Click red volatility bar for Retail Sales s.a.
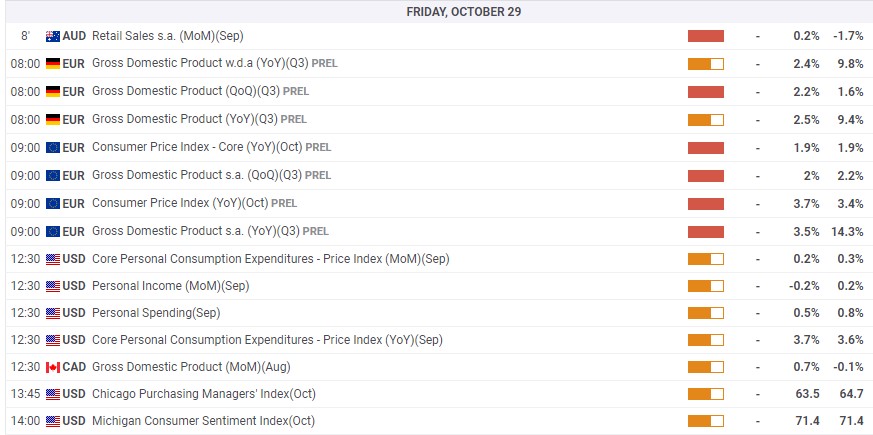The image size is (873, 435). coord(706,36)
